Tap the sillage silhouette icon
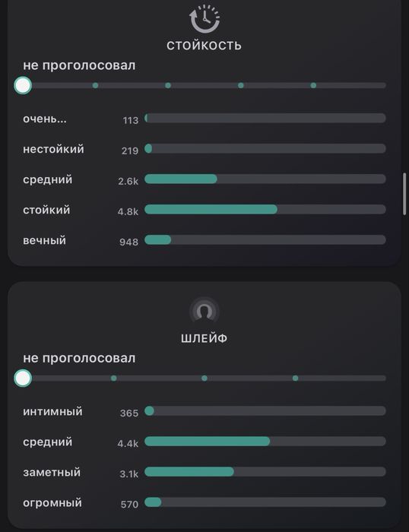409x532 pixels. pos(204,312)
